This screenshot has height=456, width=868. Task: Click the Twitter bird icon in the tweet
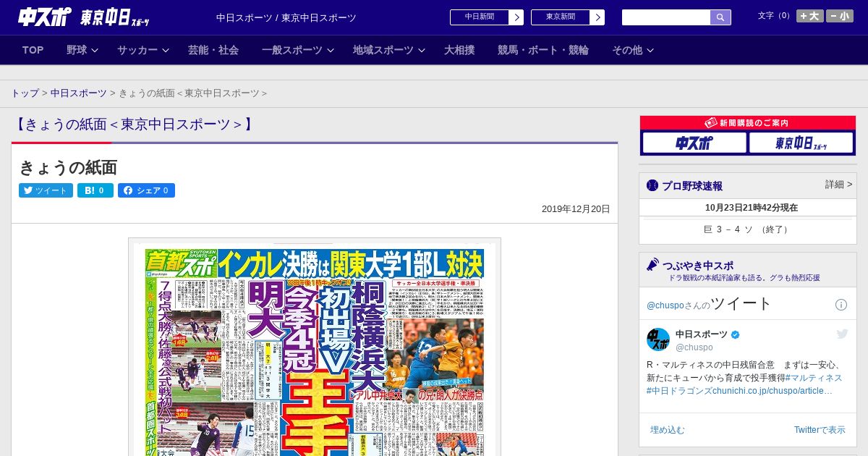[x=842, y=334]
